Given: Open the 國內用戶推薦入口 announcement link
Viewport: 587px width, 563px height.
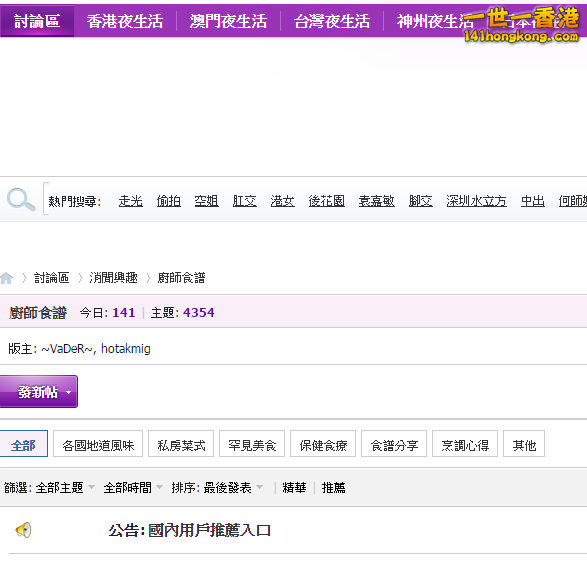Looking at the screenshot, I should click(209, 530).
